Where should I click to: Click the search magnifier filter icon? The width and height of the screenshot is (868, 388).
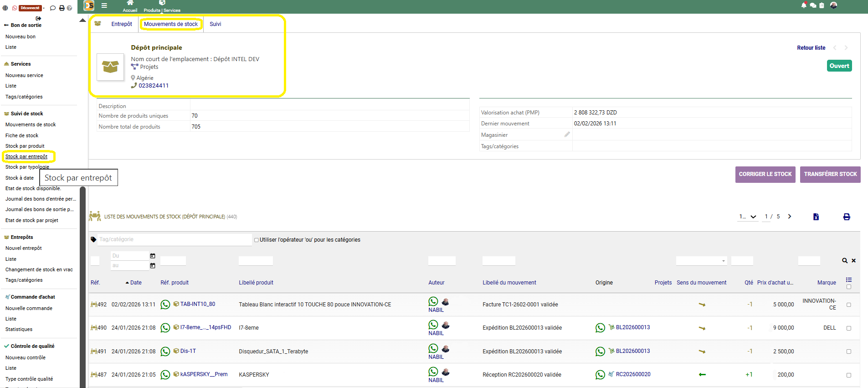[844, 261]
